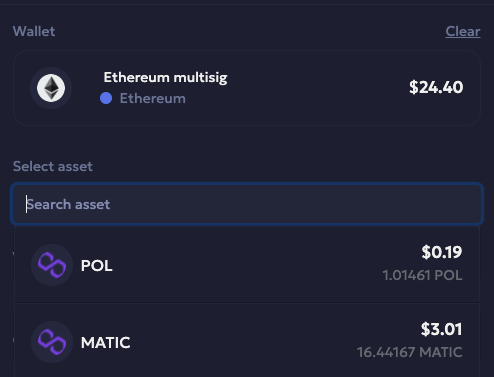This screenshot has height=377, width=494.
Task: Click the Ethereum diamond logo icon
Action: pos(51,88)
